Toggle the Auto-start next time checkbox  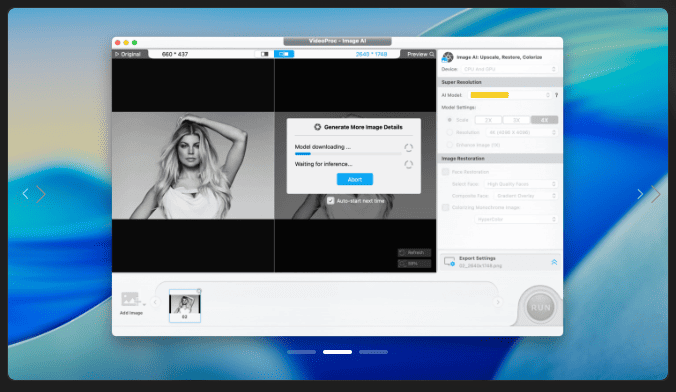click(x=331, y=201)
